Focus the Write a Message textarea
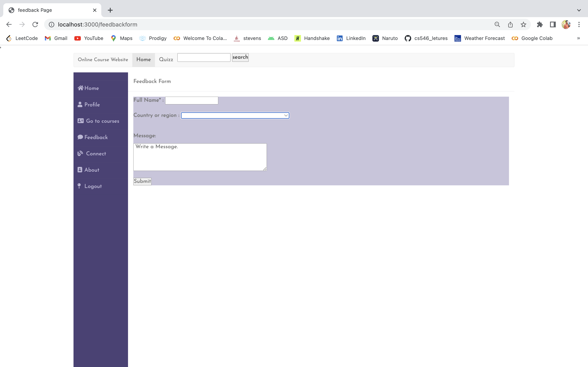 (199, 157)
